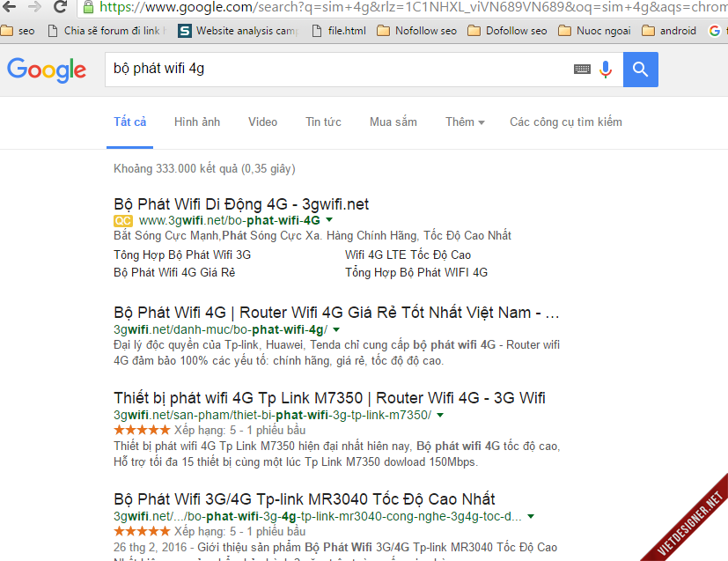Open the sitelink Tổng Hợp Bộ Phát Wifi 3G
The image size is (728, 561).
pyautogui.click(x=182, y=255)
